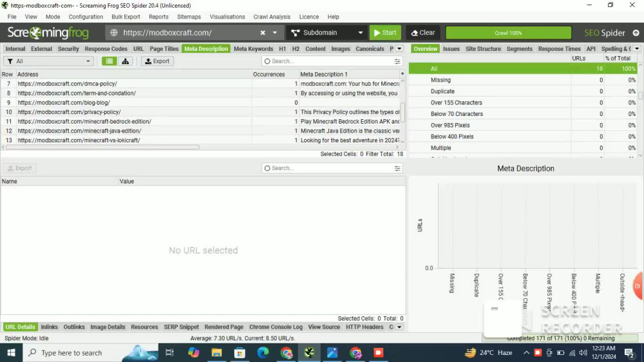Viewport: 644px width, 362px height.
Task: Open lower search filter options icon
Action: (397, 169)
